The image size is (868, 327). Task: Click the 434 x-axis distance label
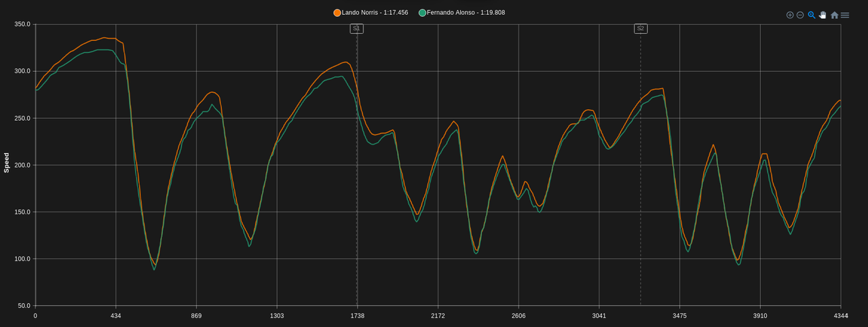click(115, 316)
